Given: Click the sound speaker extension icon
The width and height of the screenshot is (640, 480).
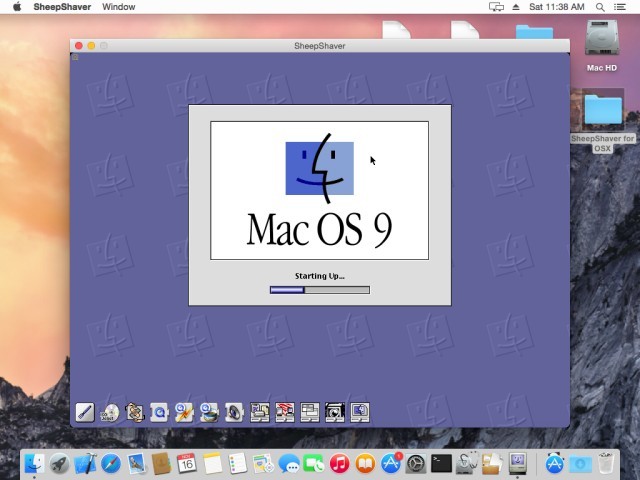Looking at the screenshot, I should (235, 412).
